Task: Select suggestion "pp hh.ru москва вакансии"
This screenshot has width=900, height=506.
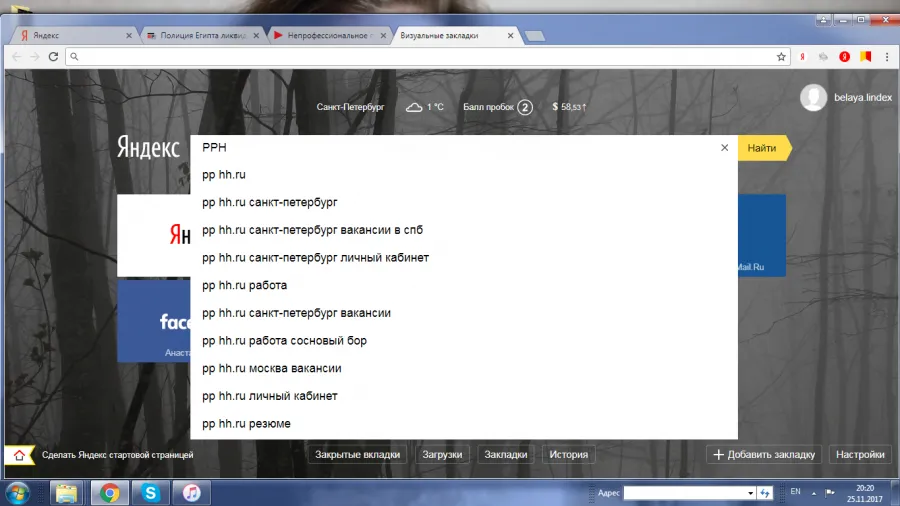Action: point(464,368)
